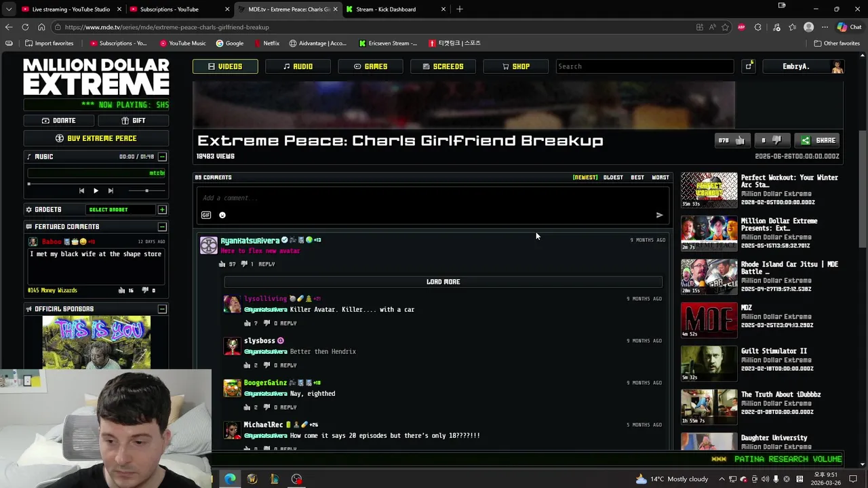
Task: Sort comments by Best
Action: coord(637,178)
